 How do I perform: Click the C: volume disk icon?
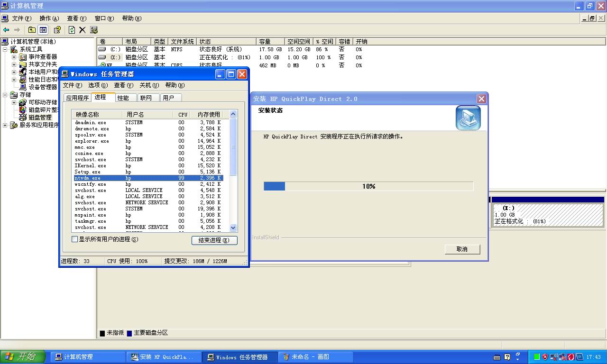tap(102, 49)
